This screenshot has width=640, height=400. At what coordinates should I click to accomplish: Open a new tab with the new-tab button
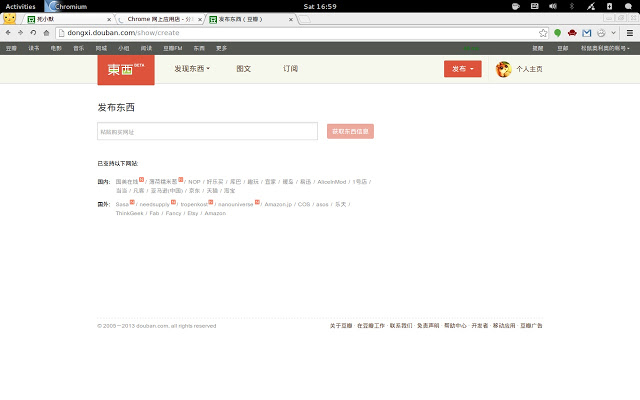[304, 19]
